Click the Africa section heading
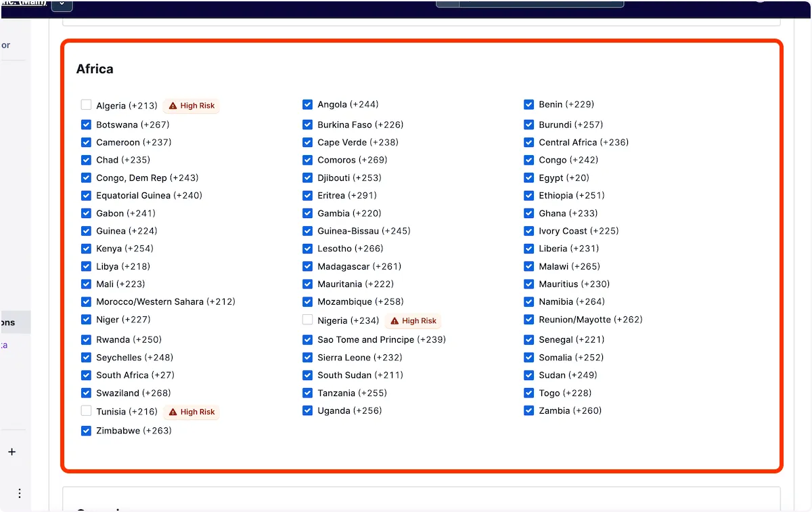Screen dimensions: 812x512 (95, 69)
